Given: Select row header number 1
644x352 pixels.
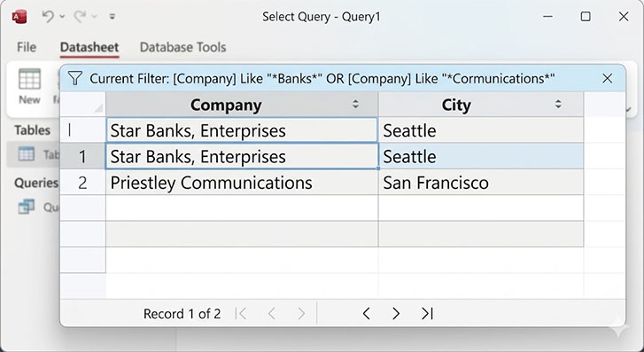Looking at the screenshot, I should [x=82, y=156].
